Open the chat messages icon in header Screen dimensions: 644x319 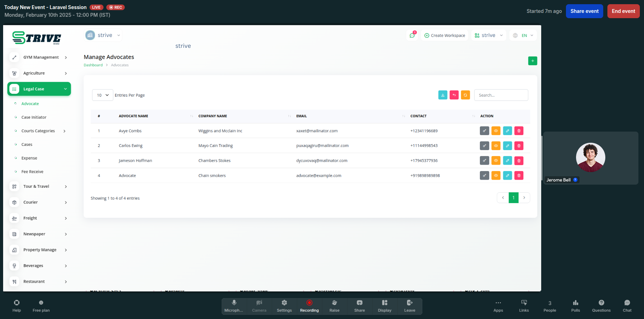click(412, 35)
